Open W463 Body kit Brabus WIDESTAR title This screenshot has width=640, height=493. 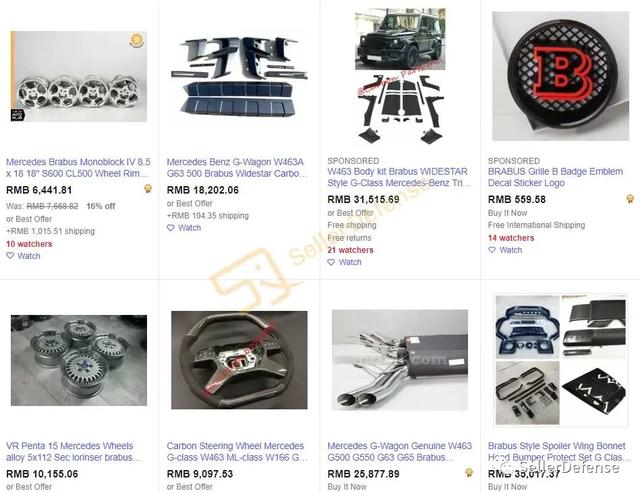coord(398,177)
